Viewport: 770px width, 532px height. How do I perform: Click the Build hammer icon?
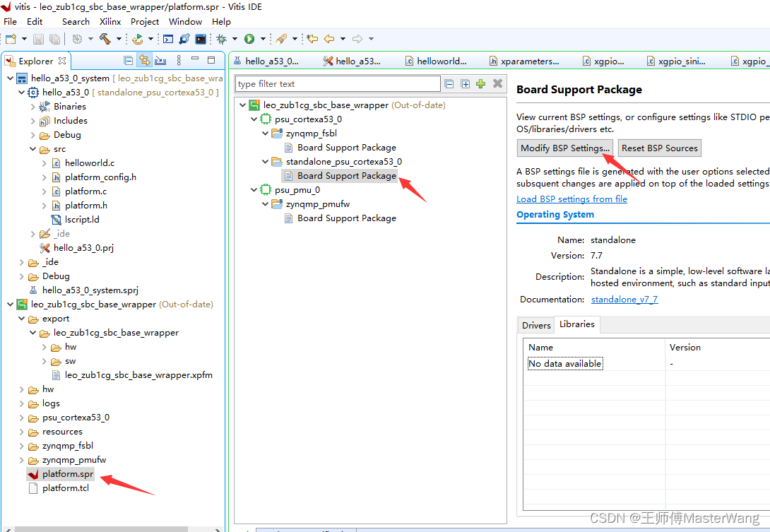pyautogui.click(x=105, y=39)
